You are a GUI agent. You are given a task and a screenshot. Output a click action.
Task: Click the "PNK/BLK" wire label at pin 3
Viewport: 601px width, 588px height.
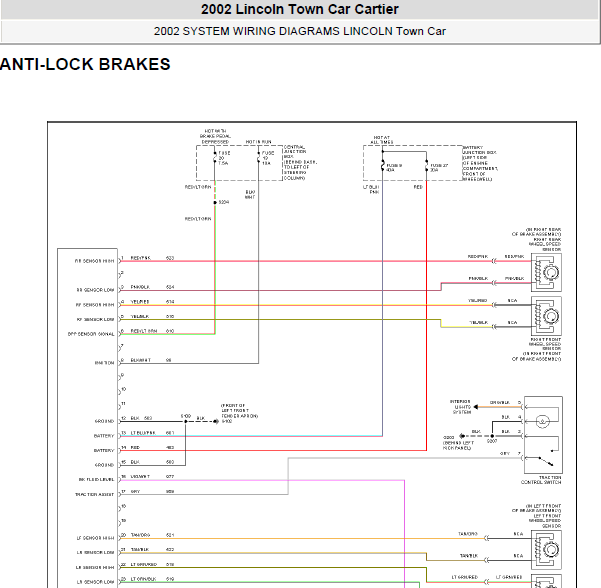pos(140,287)
